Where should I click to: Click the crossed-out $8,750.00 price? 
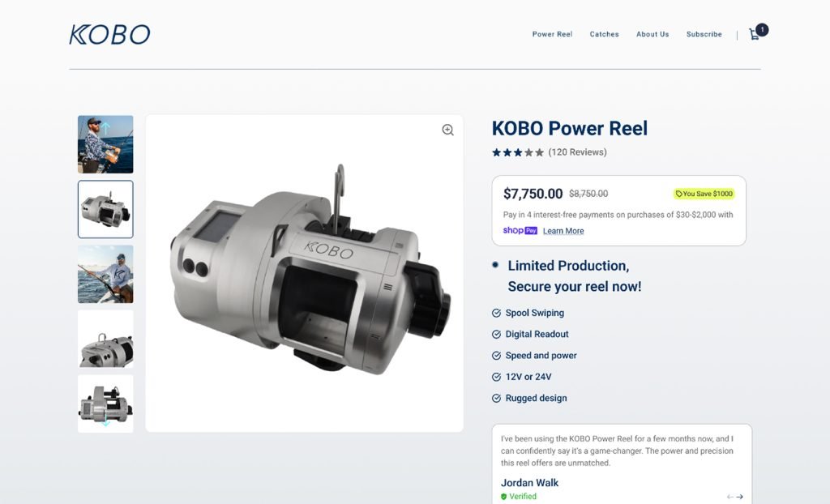point(588,194)
